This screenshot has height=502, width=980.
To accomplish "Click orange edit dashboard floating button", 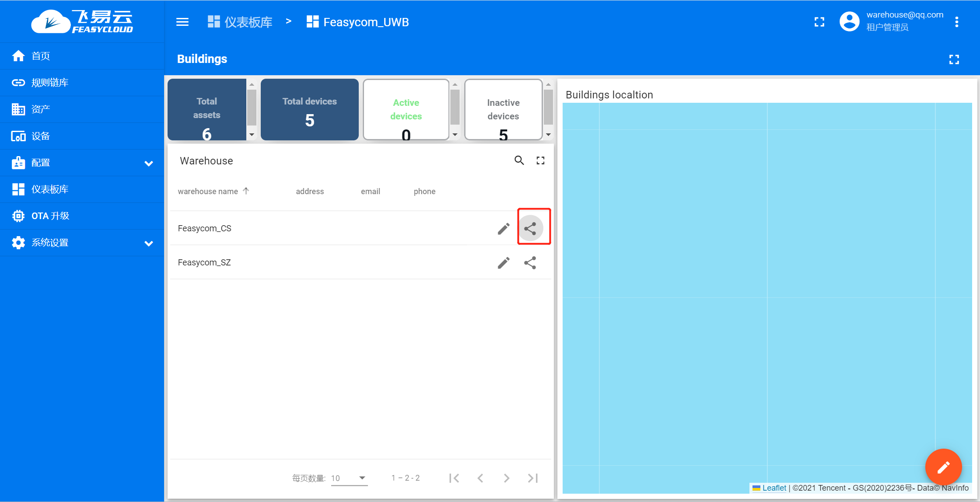I will tap(943, 467).
